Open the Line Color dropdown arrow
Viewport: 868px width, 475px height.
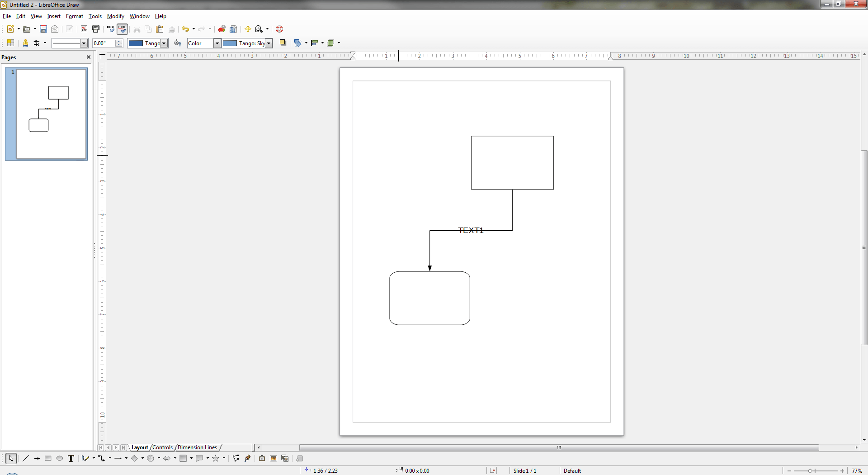click(164, 43)
